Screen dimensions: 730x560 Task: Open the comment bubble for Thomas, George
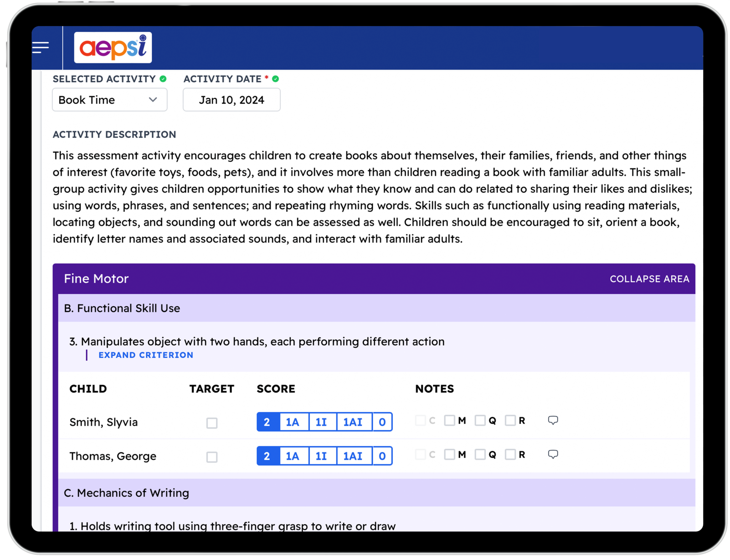click(553, 454)
